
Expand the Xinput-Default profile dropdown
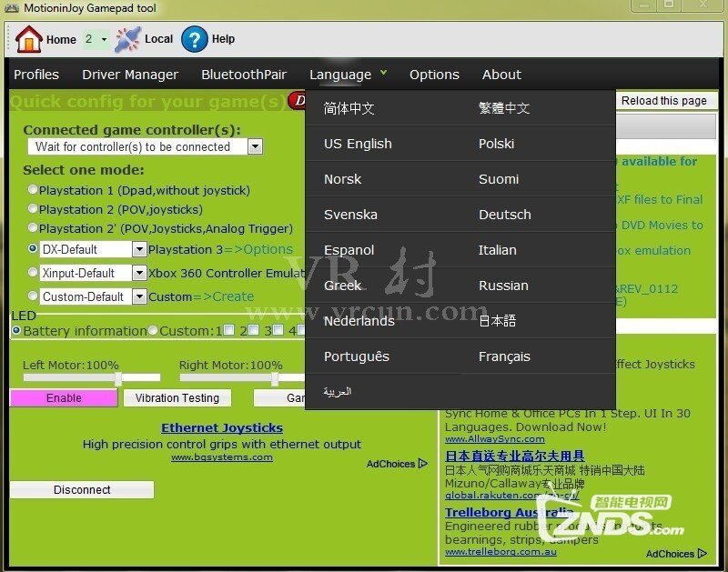click(x=139, y=273)
